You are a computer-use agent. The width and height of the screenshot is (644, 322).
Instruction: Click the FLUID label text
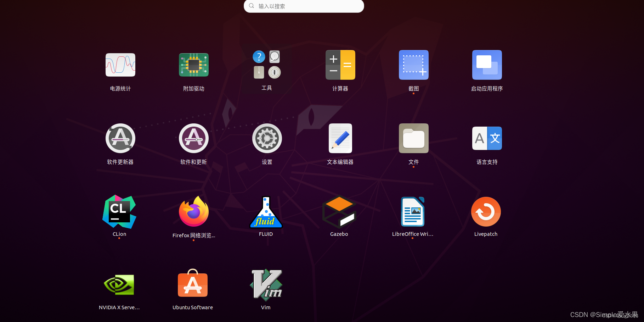[x=266, y=234]
